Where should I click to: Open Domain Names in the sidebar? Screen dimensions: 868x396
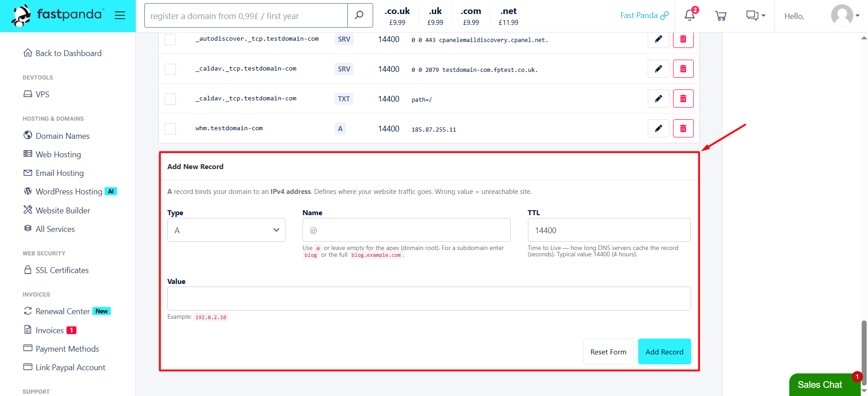click(57, 136)
